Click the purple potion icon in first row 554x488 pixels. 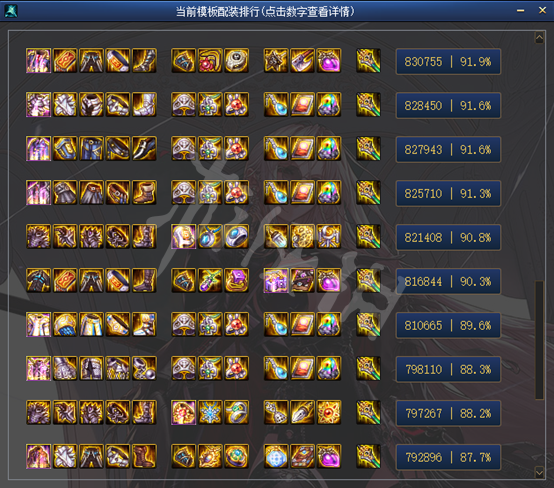point(329,60)
